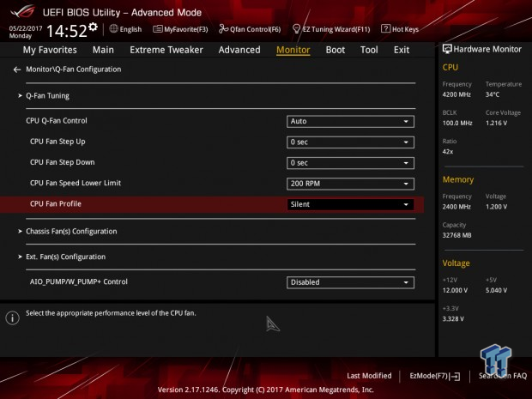Click the Qfan Control fan icon
This screenshot has width=532, height=399.
point(223,29)
